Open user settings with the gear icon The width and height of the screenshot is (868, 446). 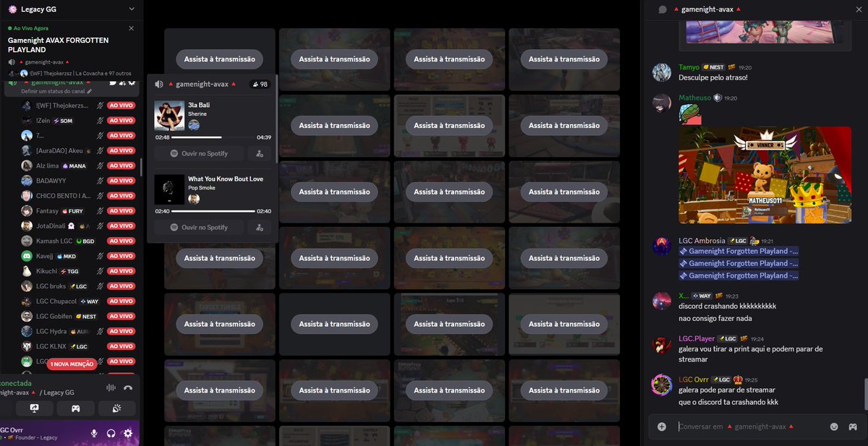coord(127,434)
